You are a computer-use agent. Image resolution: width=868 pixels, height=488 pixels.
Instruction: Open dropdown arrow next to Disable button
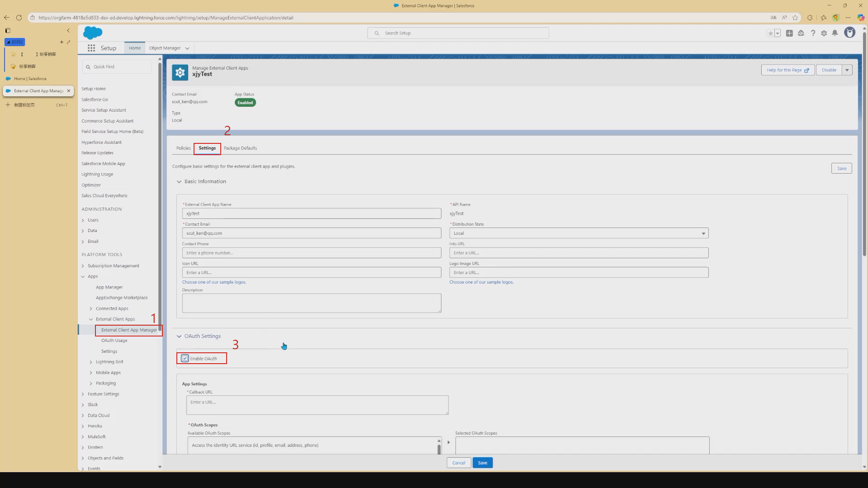847,70
